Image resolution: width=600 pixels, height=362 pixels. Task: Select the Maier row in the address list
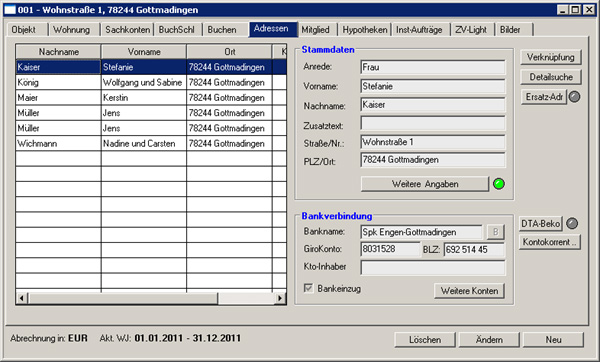[151, 98]
